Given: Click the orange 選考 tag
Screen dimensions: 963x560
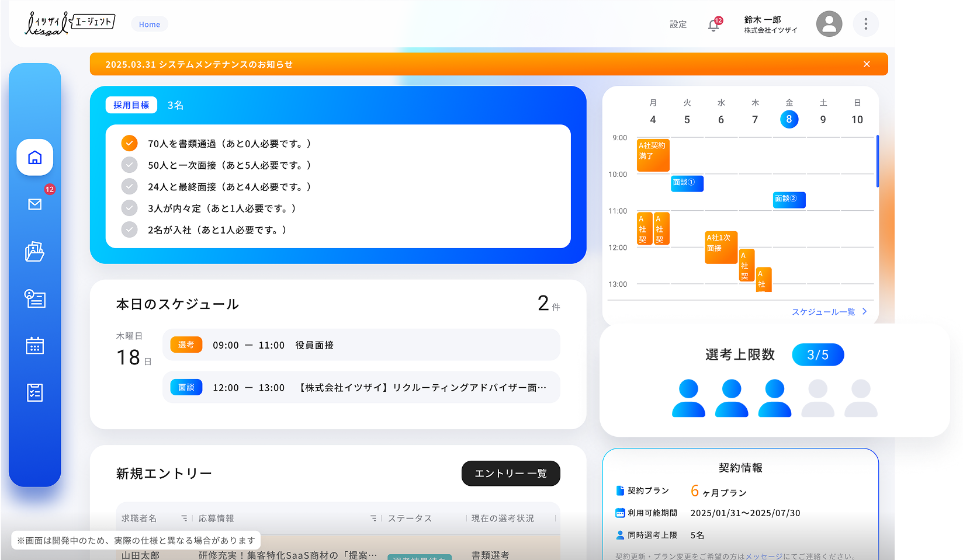Looking at the screenshot, I should pyautogui.click(x=186, y=345).
